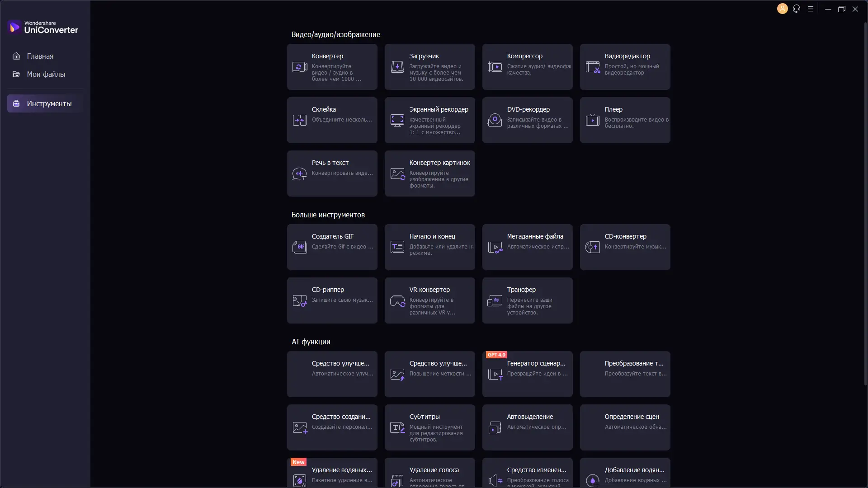Screen dimensions: 868x488
Task: Go to Главная in sidebar
Action: (40, 56)
